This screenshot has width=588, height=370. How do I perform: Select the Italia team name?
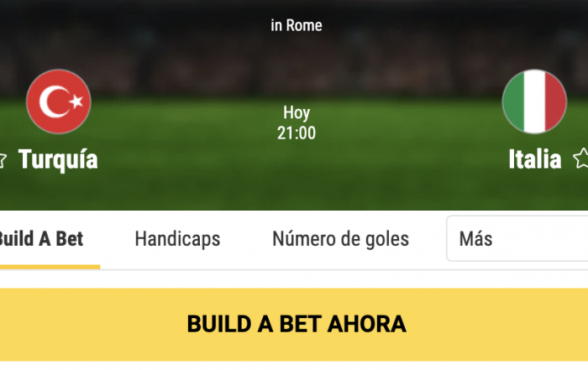click(x=535, y=159)
